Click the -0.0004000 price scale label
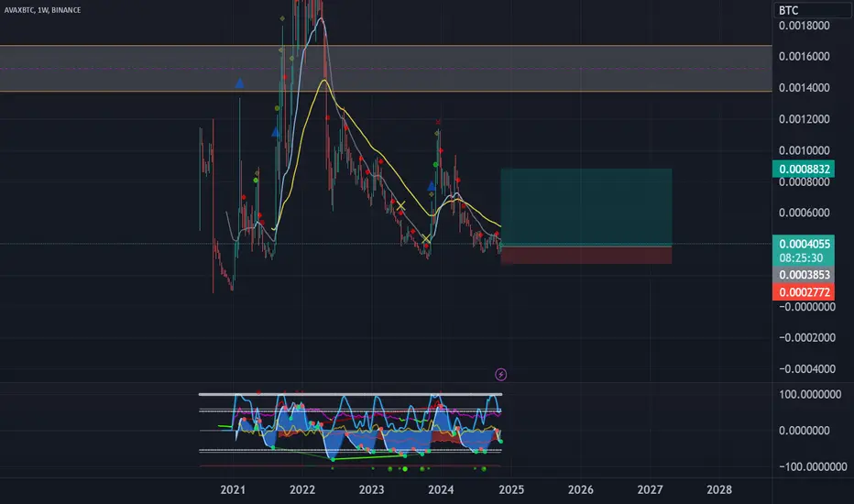The width and height of the screenshot is (854, 504). (x=807, y=369)
